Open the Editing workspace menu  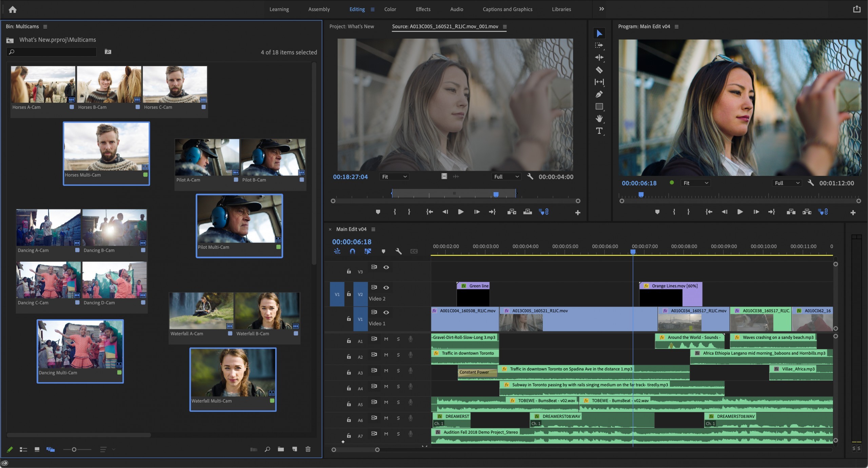coord(373,9)
